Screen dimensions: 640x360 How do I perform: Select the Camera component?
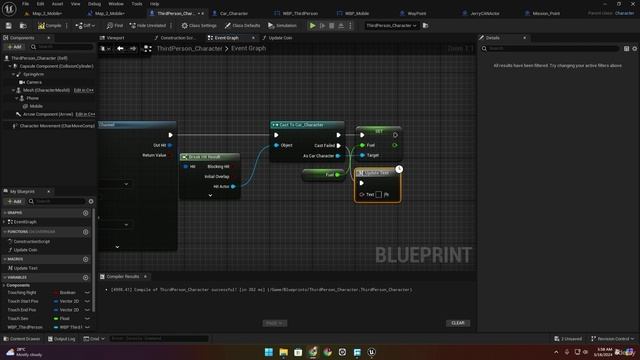point(34,82)
